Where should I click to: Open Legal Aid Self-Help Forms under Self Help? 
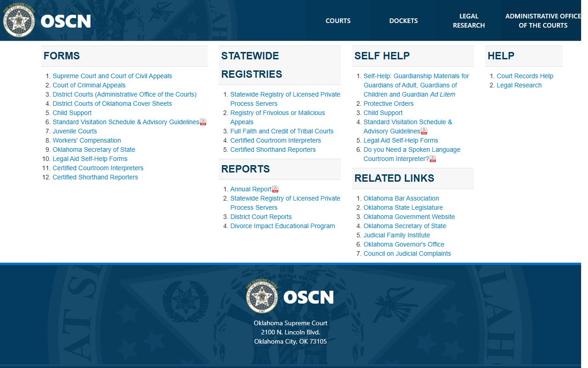pyautogui.click(x=401, y=140)
